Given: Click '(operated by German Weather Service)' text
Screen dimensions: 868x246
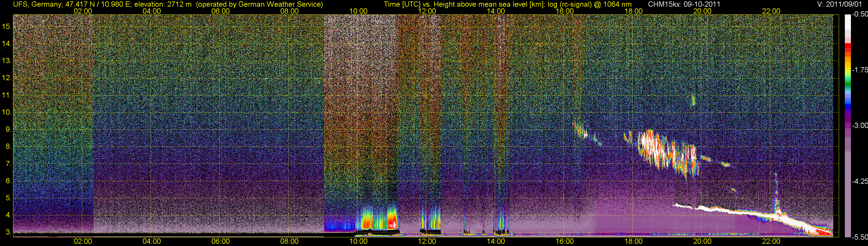Looking at the screenshot, I should click(x=259, y=4).
